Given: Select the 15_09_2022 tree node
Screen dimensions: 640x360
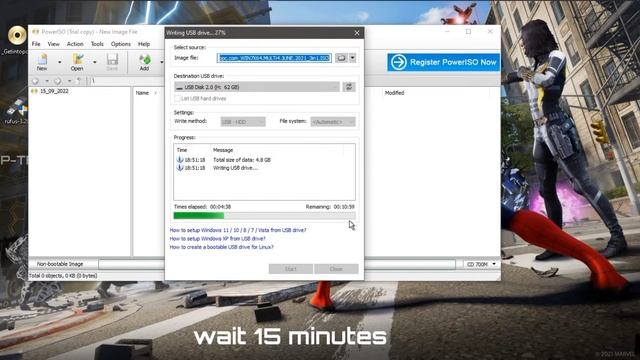Looking at the screenshot, I should click(54, 91).
